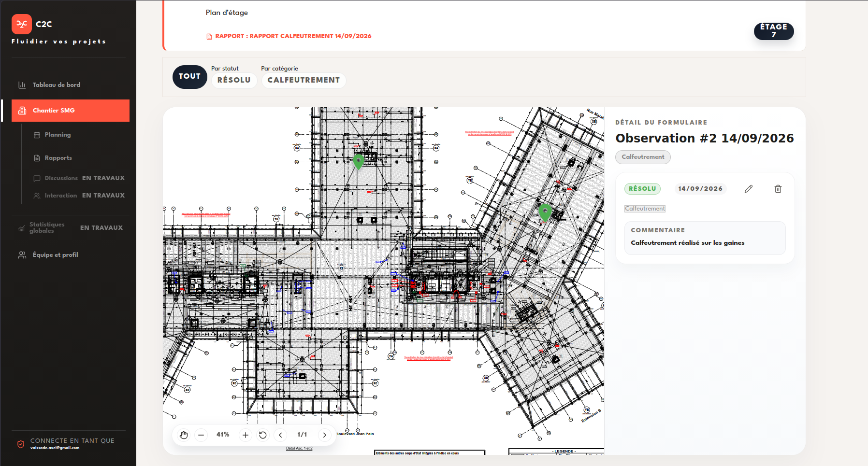Filter by catégorie CALFEUTREMENT
The image size is (868, 466).
coord(304,80)
